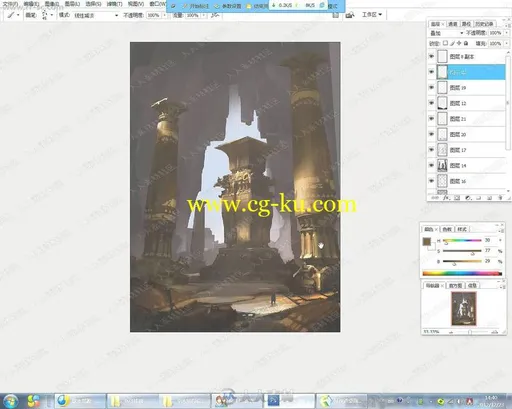Open the brush tool preset picker icon

coord(11,15)
